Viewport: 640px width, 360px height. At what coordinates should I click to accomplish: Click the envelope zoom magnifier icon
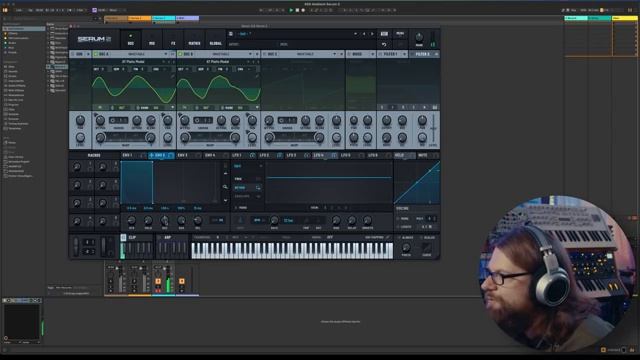(225, 187)
